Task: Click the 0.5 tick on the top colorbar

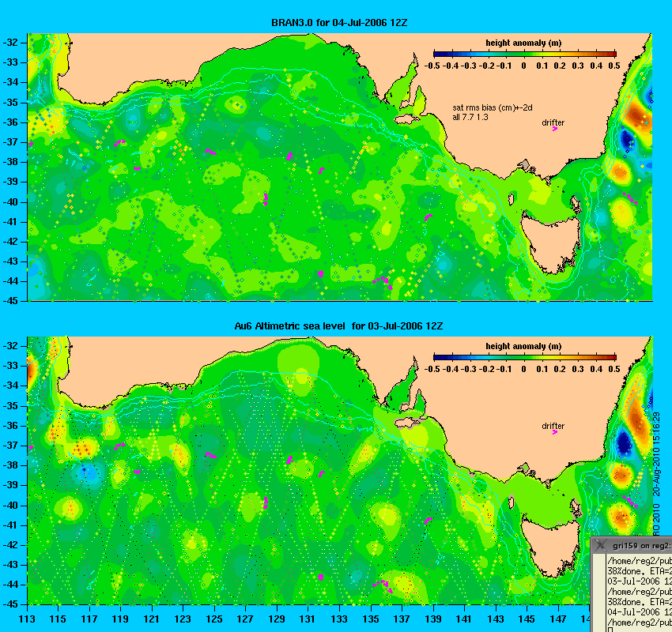Action: [614, 66]
